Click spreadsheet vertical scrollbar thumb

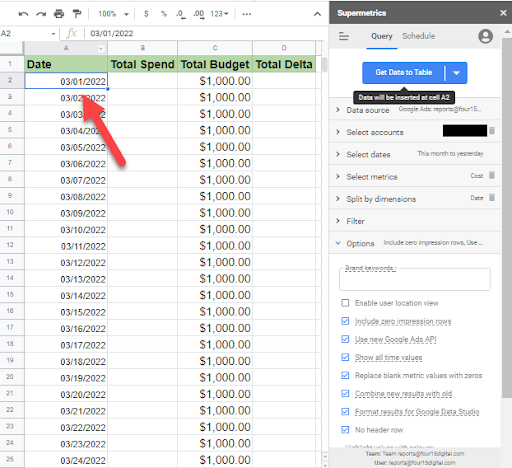point(324,65)
